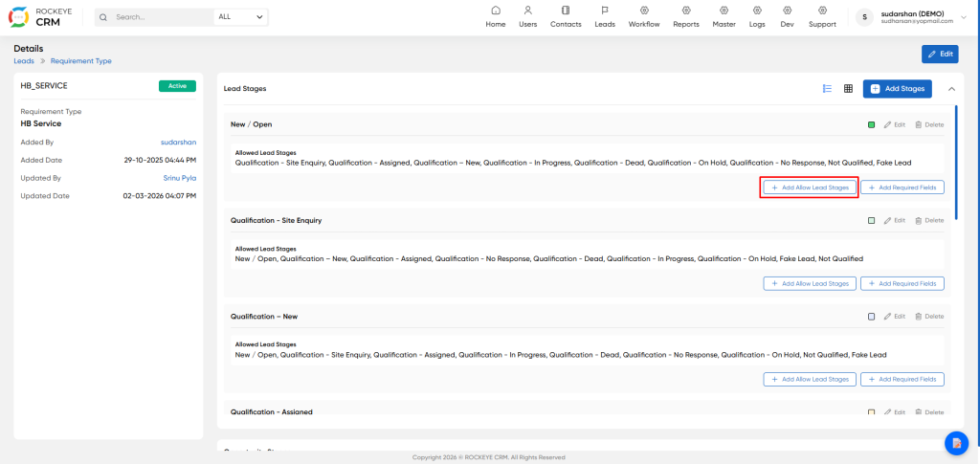Open the ALL search filter dropdown

(240, 17)
